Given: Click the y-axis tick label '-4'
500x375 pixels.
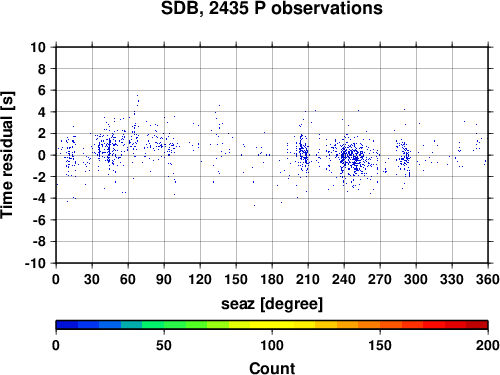Looking at the screenshot, I should point(39,198).
